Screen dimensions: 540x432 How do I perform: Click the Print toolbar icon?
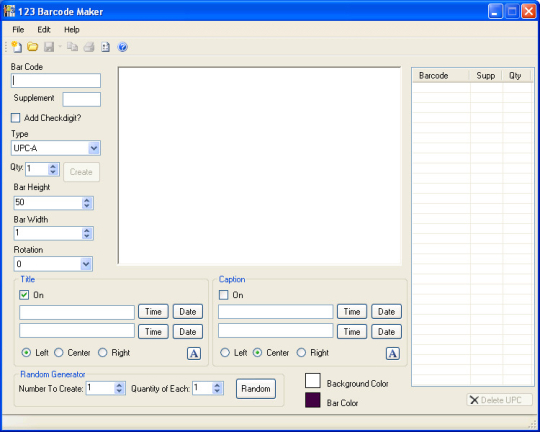(89, 47)
